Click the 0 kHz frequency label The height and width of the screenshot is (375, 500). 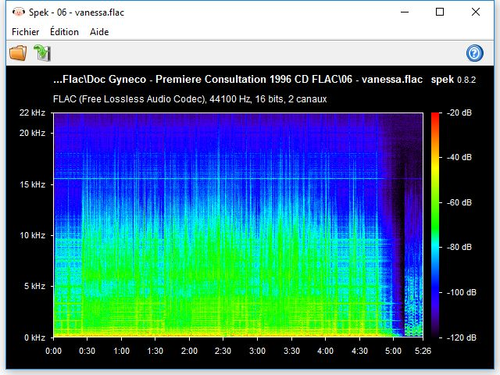(x=34, y=338)
